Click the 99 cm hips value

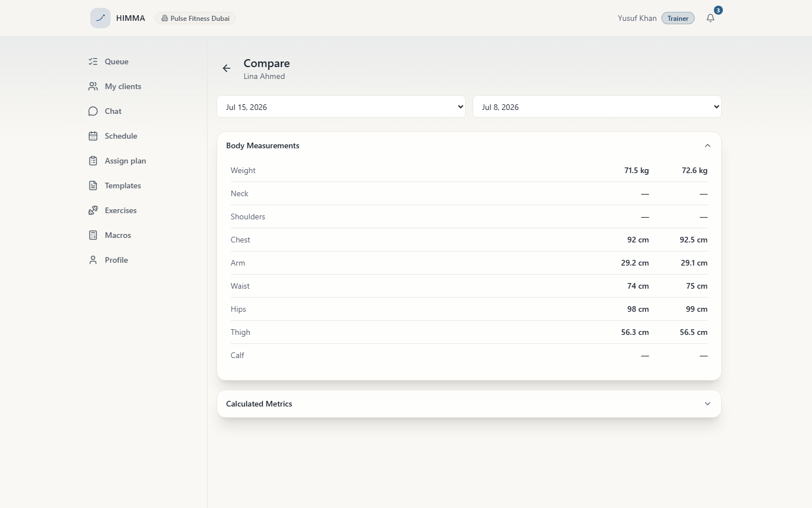pos(697,309)
